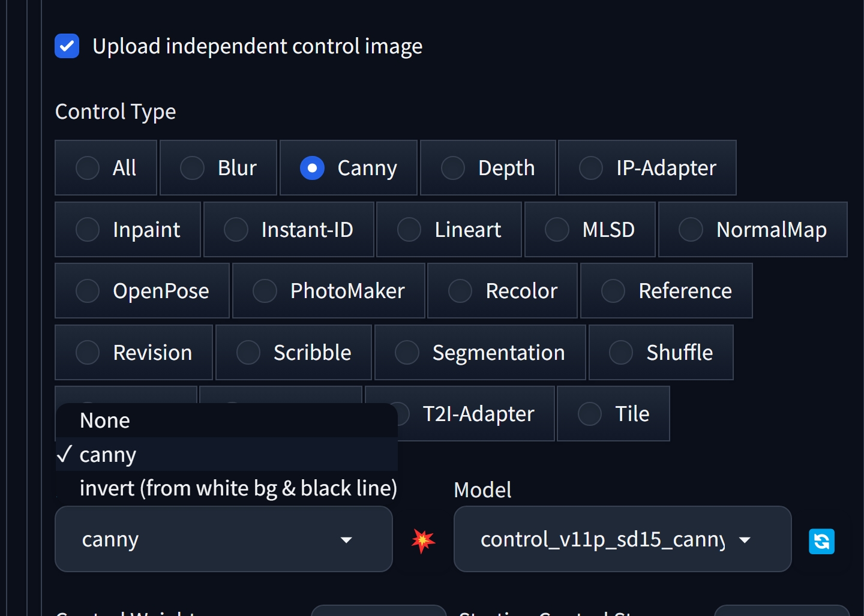864x616 pixels.
Task: Open the canny preprocessor dropdown
Action: click(224, 539)
